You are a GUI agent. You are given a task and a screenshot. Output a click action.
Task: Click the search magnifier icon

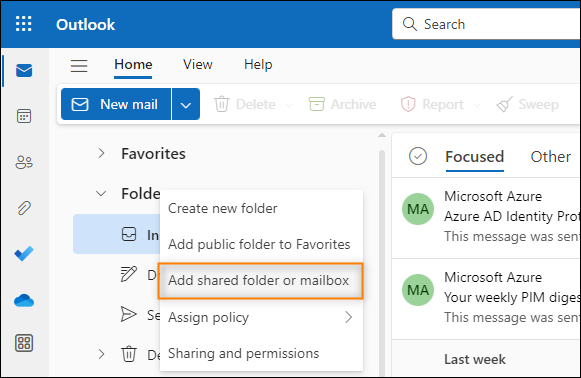409,24
